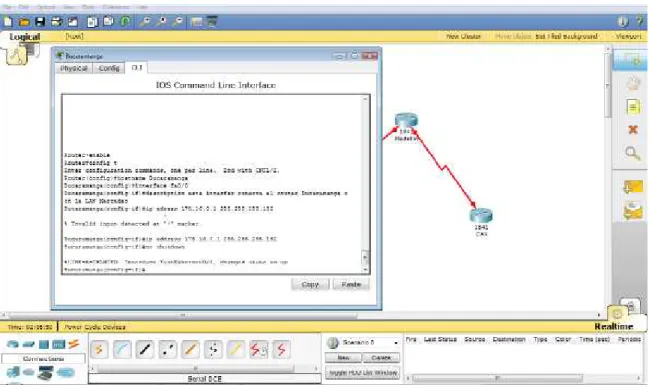Click Set Tiled Background in the yellow bar
The image size is (649, 388).
point(566,36)
